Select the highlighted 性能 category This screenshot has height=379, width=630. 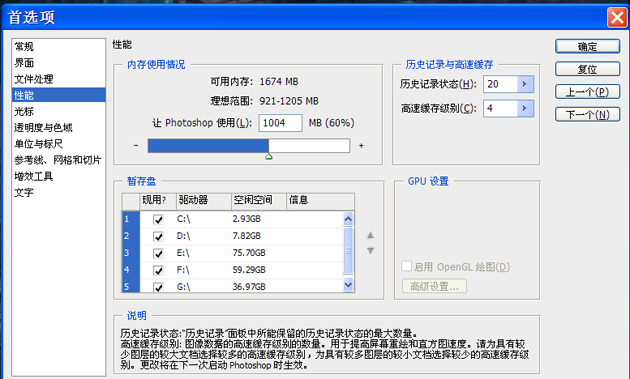59,95
